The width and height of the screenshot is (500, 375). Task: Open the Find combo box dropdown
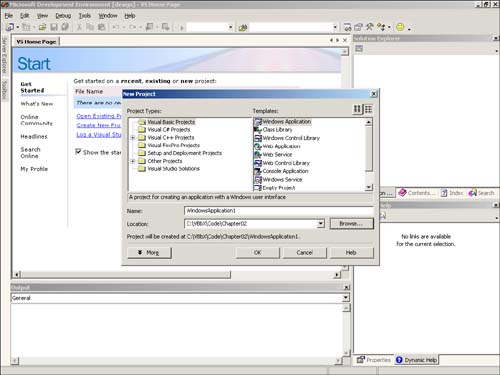coord(335,27)
